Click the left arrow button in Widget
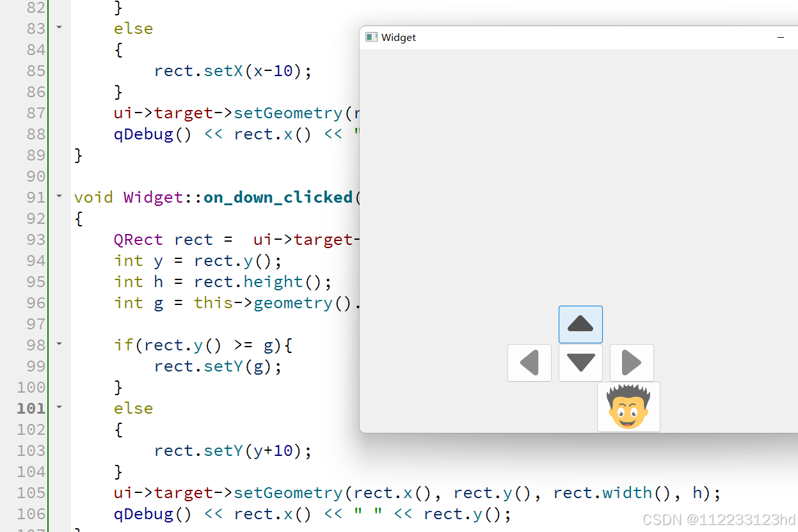The image size is (798, 532). point(529,363)
